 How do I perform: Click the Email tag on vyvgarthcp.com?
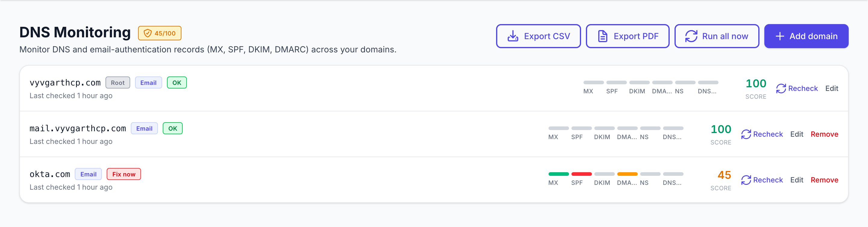(148, 82)
